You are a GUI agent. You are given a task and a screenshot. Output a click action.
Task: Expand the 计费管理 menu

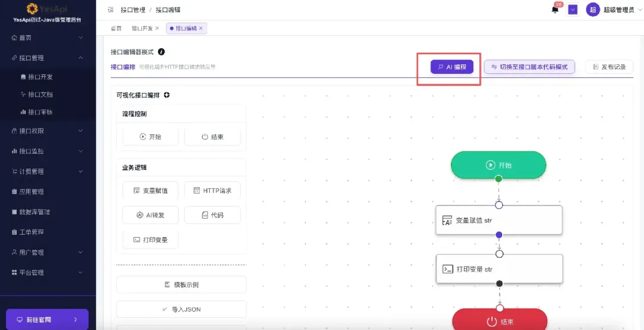(48, 172)
